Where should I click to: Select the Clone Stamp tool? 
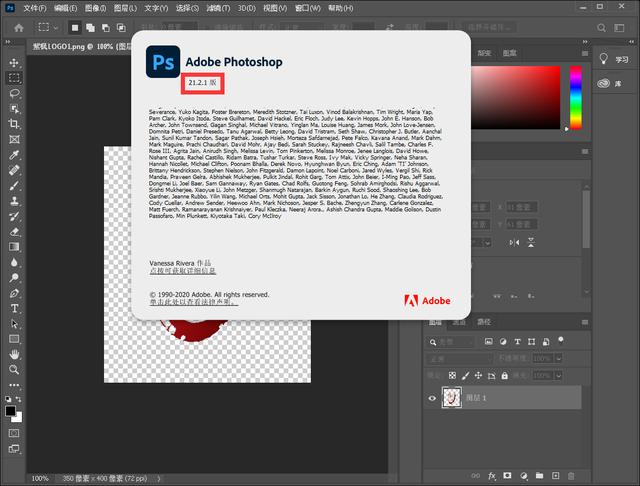pyautogui.click(x=14, y=200)
